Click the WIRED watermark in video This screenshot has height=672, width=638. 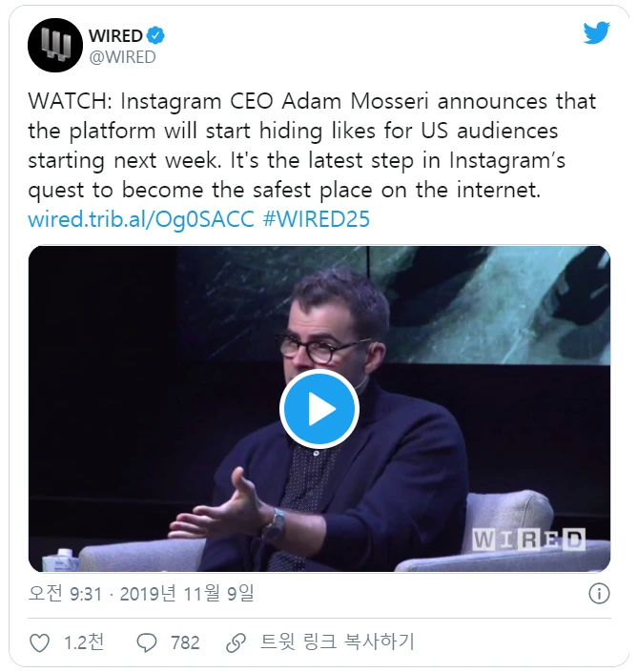528,540
